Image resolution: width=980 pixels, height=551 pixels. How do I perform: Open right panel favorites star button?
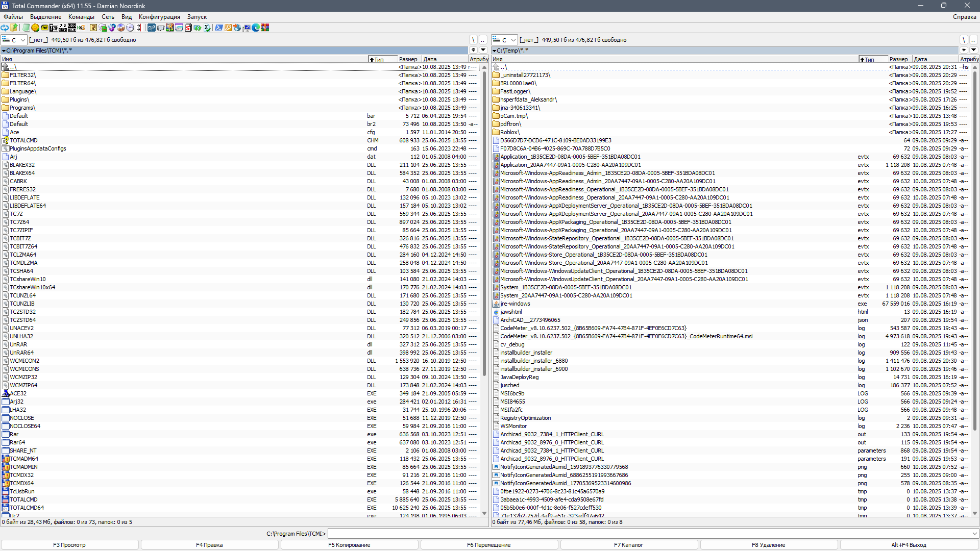coord(964,50)
